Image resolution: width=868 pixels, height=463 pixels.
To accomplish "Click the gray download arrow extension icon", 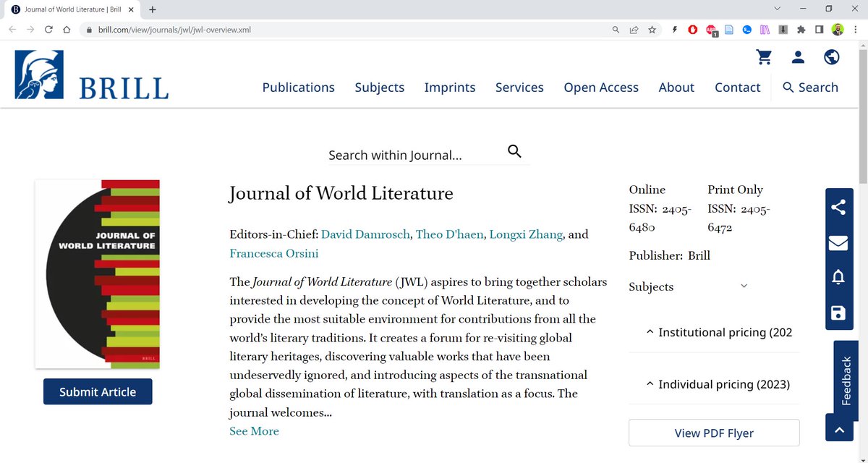I will pyautogui.click(x=783, y=30).
